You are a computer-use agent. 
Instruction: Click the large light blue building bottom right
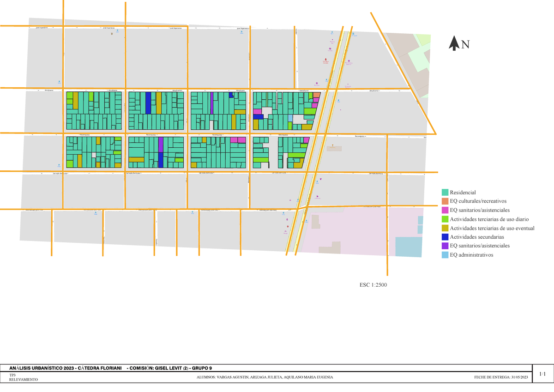click(x=408, y=247)
